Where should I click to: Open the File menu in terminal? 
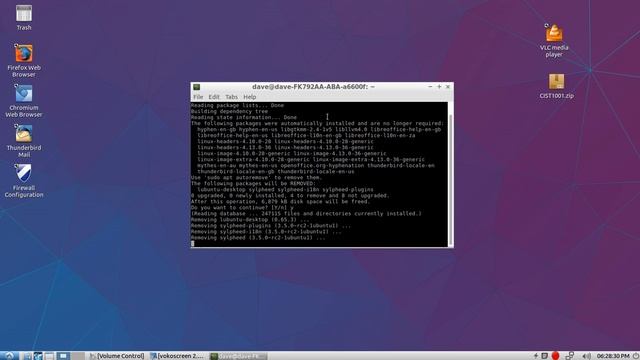point(198,97)
